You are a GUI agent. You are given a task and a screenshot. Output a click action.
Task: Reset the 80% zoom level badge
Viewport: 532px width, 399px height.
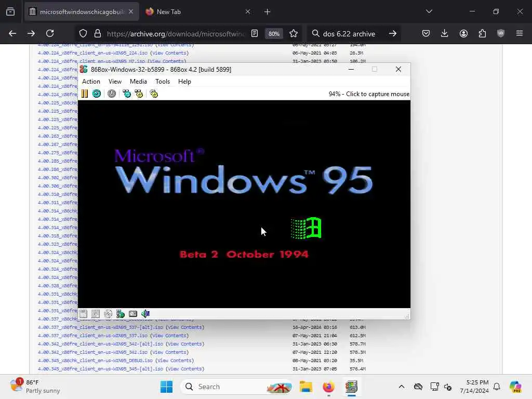(274, 34)
